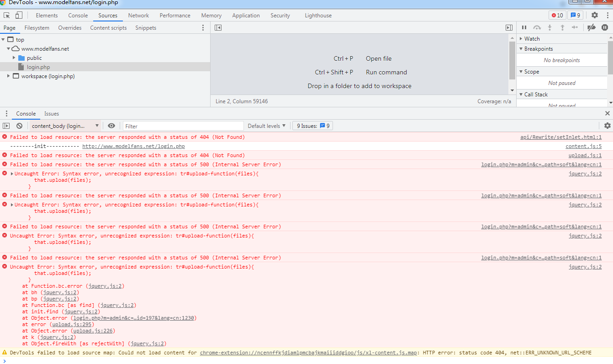Activate the inspect element picker icon
The width and height of the screenshot is (613, 364).
point(7,15)
